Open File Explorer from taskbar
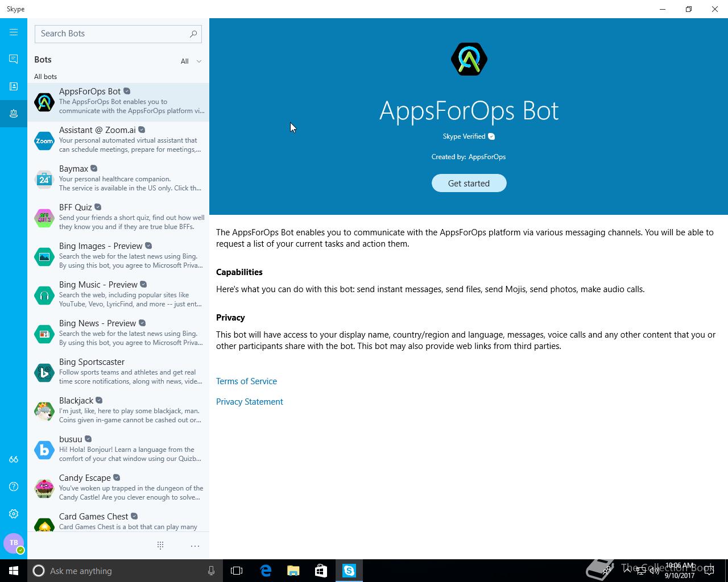 pos(293,571)
